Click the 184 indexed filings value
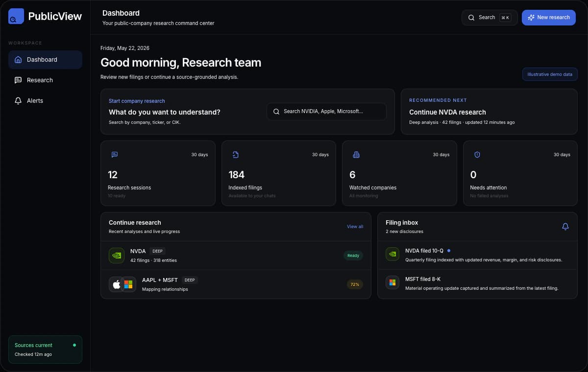The width and height of the screenshot is (588, 372). pyautogui.click(x=237, y=175)
